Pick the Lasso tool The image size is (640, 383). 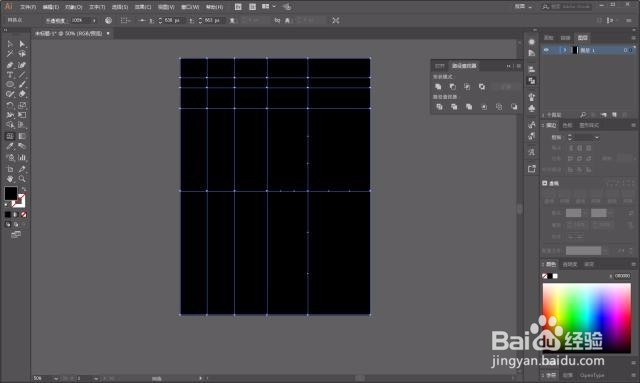tap(22, 54)
